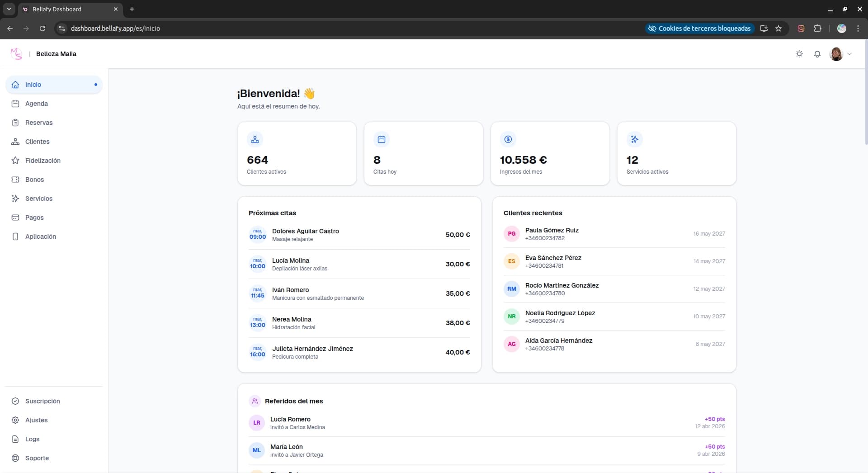Toggle dark mode with the sun icon

(799, 54)
